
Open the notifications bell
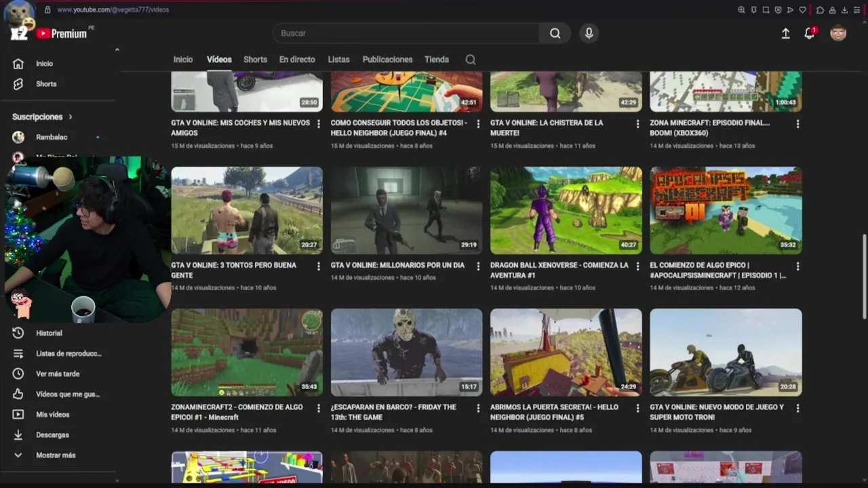coord(809,33)
